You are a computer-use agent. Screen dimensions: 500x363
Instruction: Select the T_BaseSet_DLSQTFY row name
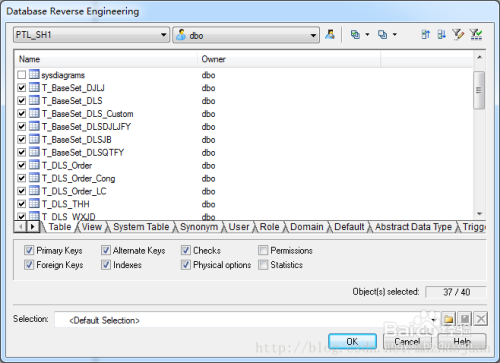pos(83,152)
